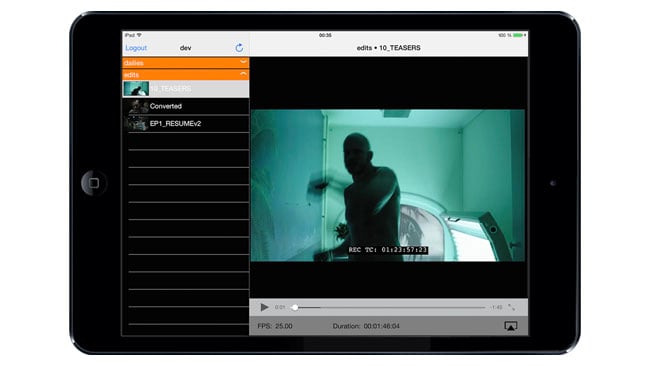The height and width of the screenshot is (366, 650).
Task: Tap the AirPlay icon
Action: pyautogui.click(x=511, y=326)
